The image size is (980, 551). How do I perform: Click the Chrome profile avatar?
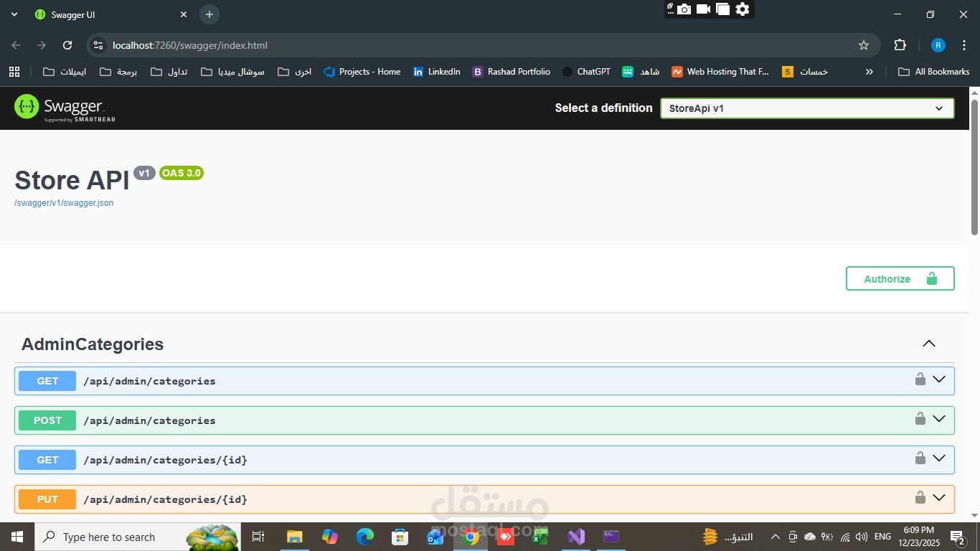tap(938, 45)
